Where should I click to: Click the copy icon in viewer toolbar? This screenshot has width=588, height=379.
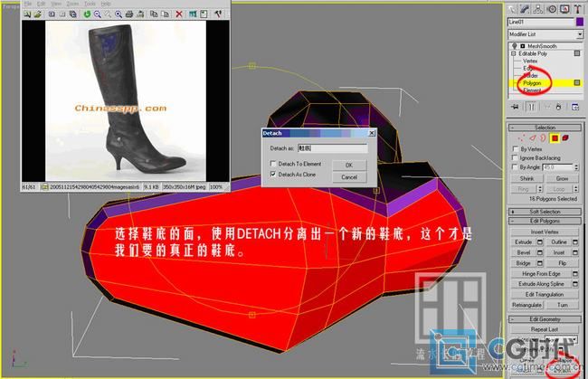(x=154, y=14)
